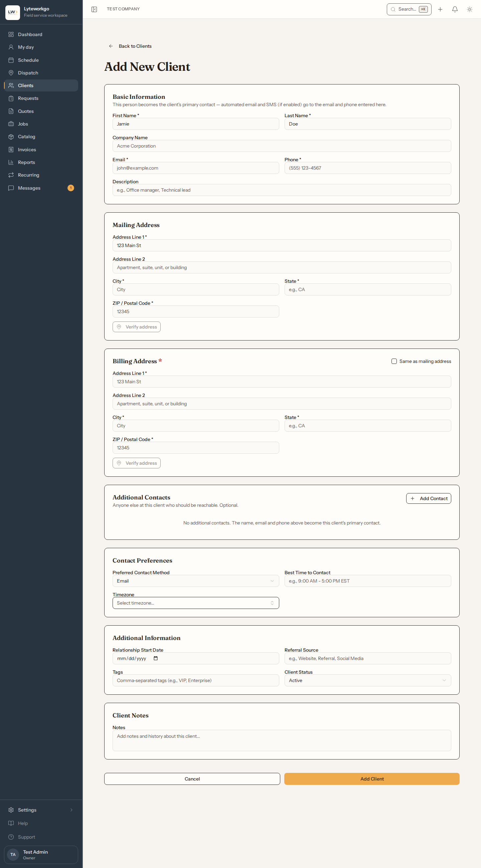The width and height of the screenshot is (481, 868).
Task: Click the Messages unread badge
Action: [x=71, y=188]
